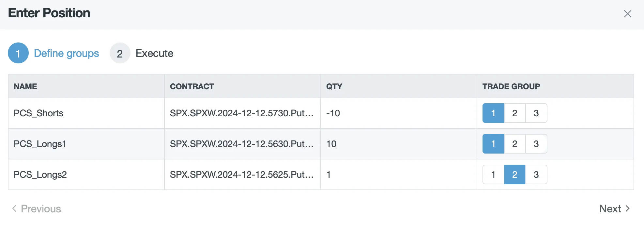The image size is (644, 230).
Task: Keep PCS_Longs2 in trade group 2
Action: (514, 174)
